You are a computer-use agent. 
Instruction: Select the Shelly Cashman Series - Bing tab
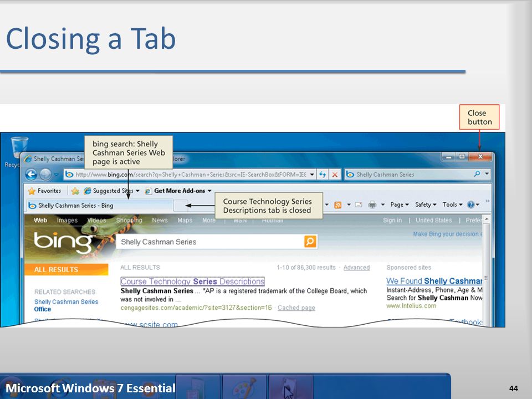(100, 205)
